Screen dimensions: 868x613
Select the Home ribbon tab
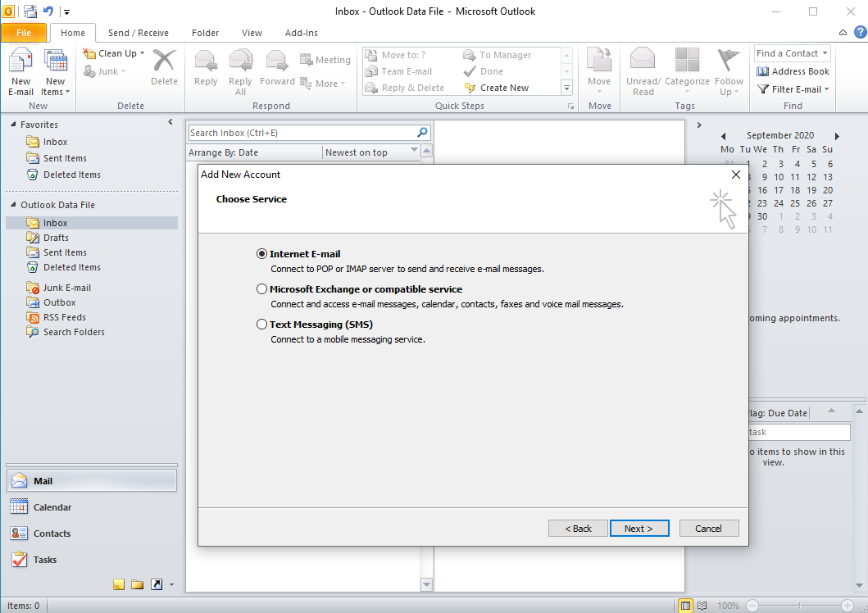(73, 33)
